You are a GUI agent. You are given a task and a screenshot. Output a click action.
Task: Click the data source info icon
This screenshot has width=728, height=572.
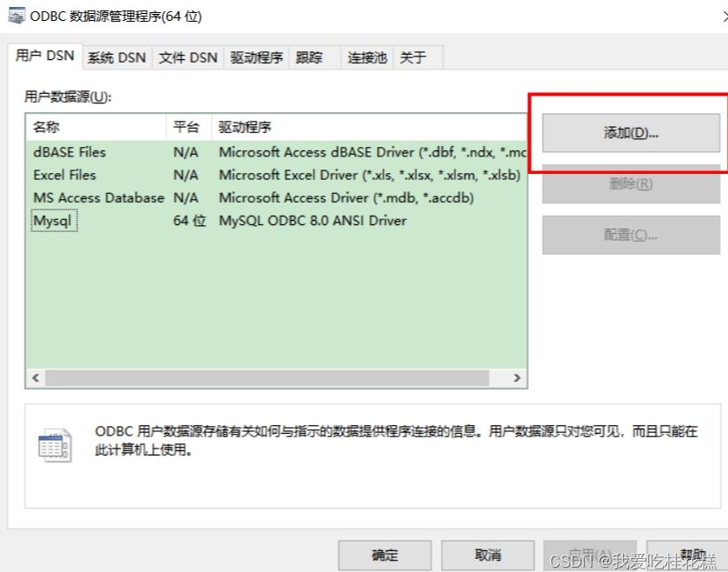[x=54, y=444]
